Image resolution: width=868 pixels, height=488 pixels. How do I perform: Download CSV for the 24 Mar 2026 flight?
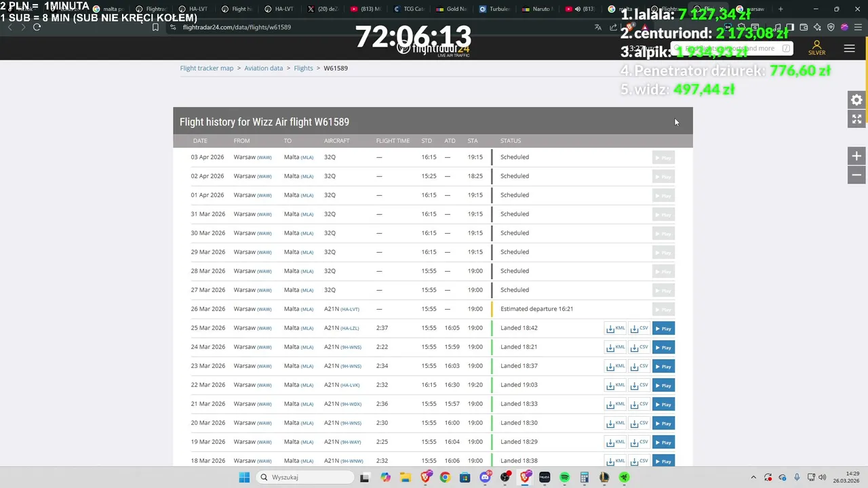[x=639, y=348]
